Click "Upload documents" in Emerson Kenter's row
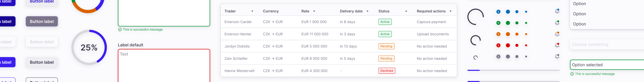 [432, 34]
